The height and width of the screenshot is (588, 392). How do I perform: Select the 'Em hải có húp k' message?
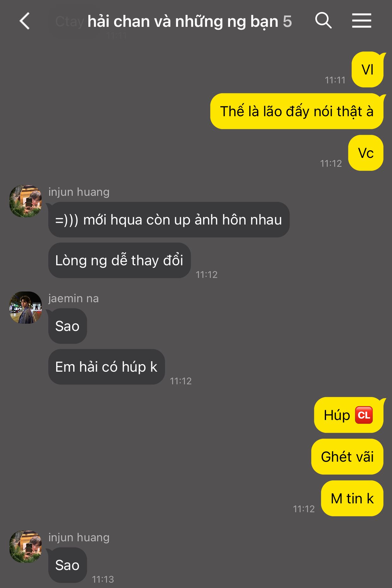click(106, 367)
